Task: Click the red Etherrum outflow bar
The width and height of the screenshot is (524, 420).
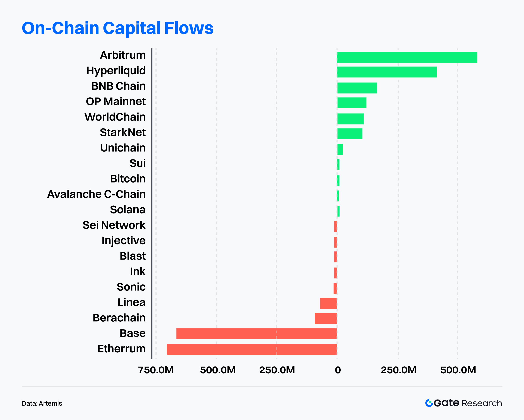Action: click(x=252, y=349)
